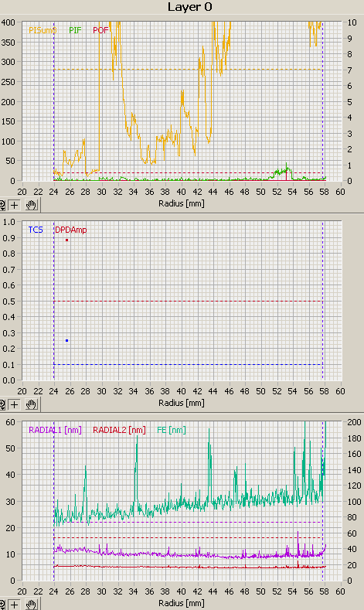The height and width of the screenshot is (610, 364).
Task: Activate the hand pan tool below the TCS chart
Action: [32, 404]
